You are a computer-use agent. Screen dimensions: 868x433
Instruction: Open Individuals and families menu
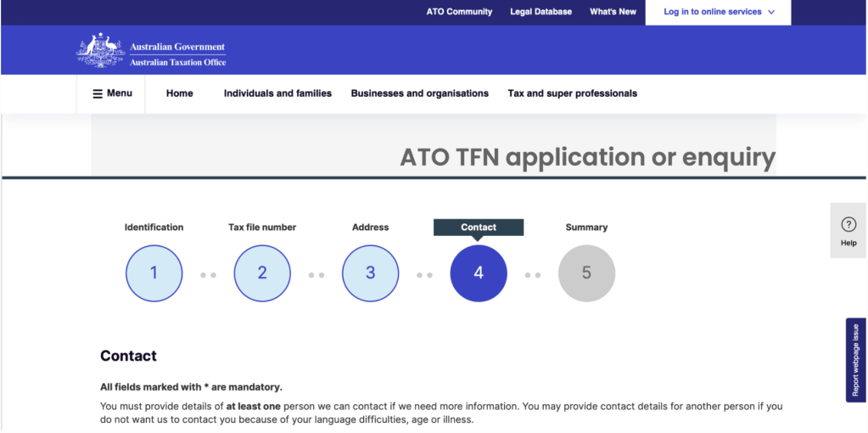pyautogui.click(x=277, y=93)
